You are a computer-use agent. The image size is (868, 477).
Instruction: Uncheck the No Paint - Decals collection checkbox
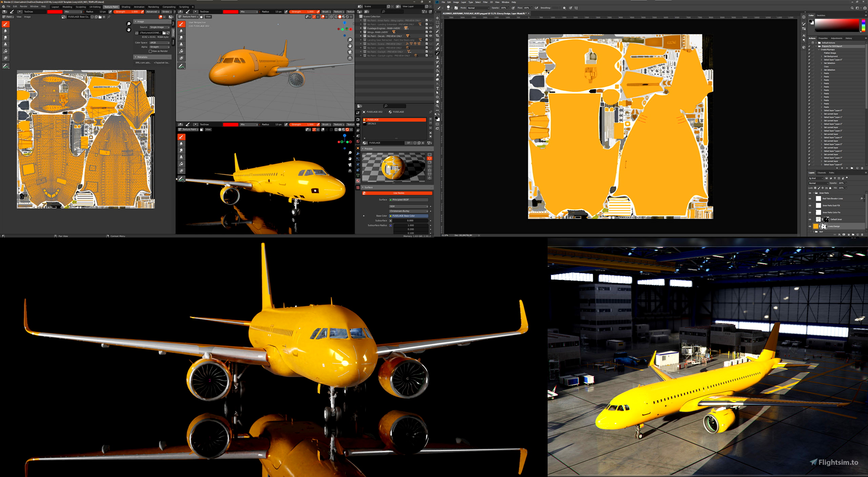coord(427,36)
